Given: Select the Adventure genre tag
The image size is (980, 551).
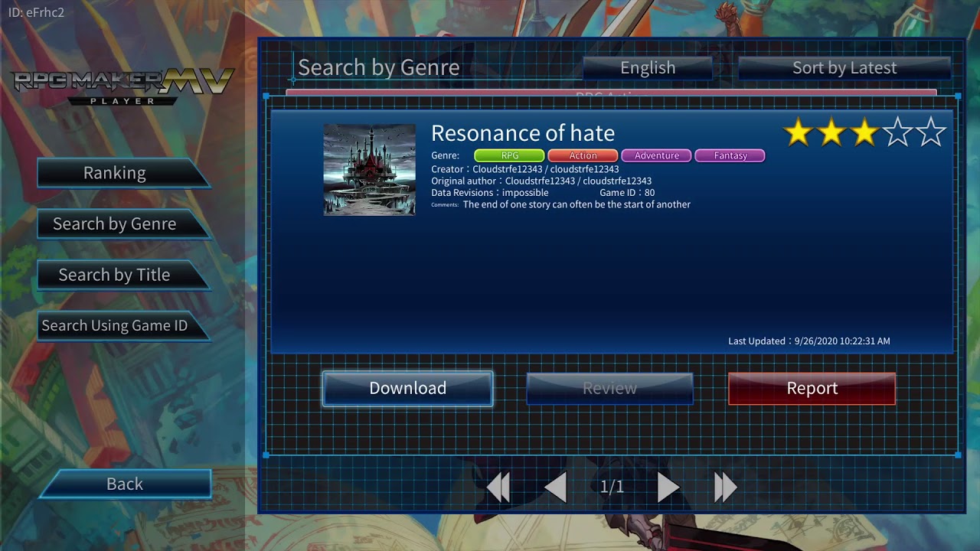Looking at the screenshot, I should [656, 155].
